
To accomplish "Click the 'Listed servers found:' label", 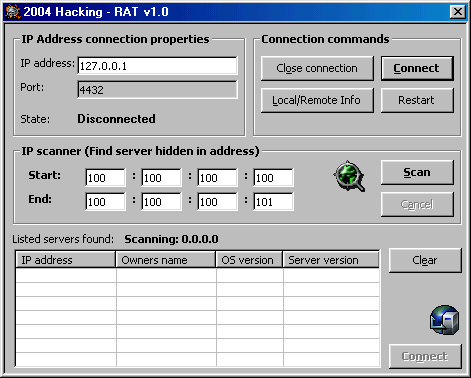I will 63,239.
